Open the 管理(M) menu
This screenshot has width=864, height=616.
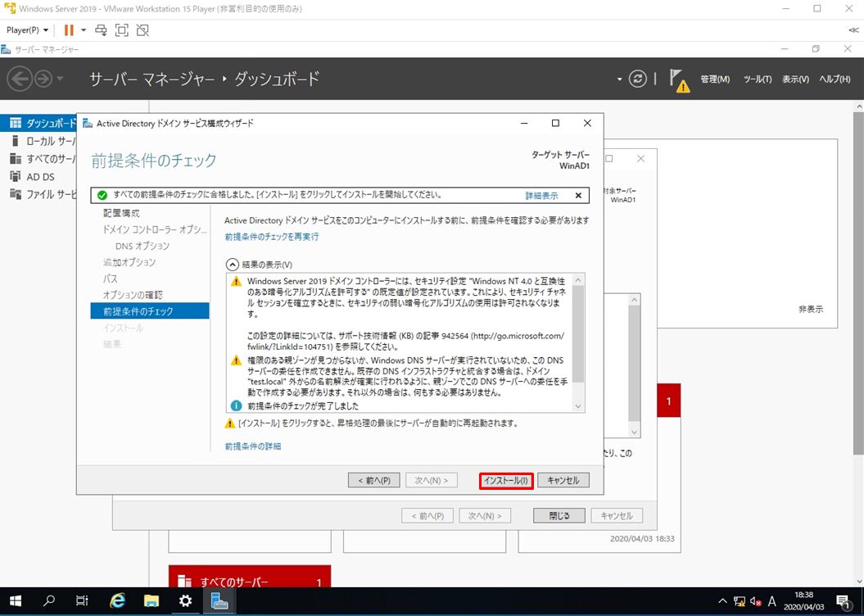pos(715,79)
